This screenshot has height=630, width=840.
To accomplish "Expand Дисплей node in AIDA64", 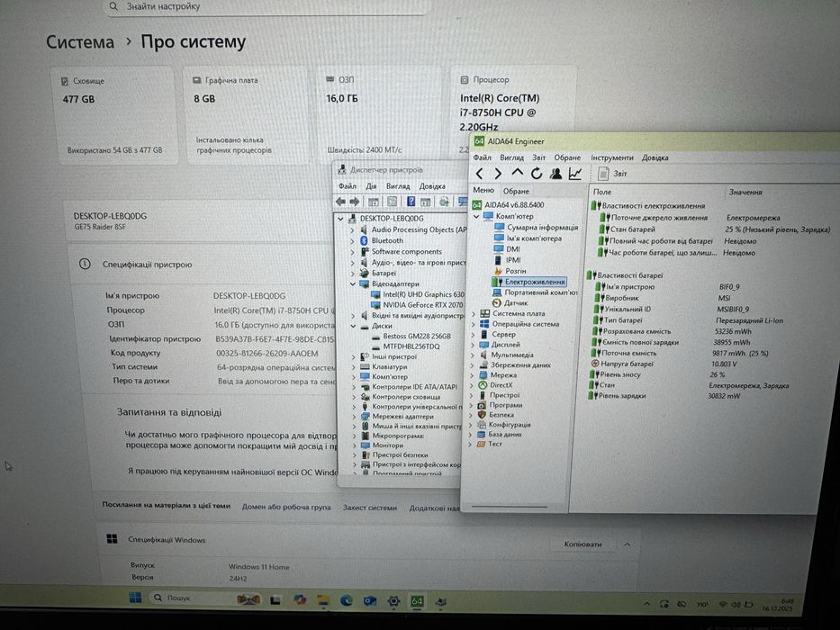I will [x=473, y=345].
